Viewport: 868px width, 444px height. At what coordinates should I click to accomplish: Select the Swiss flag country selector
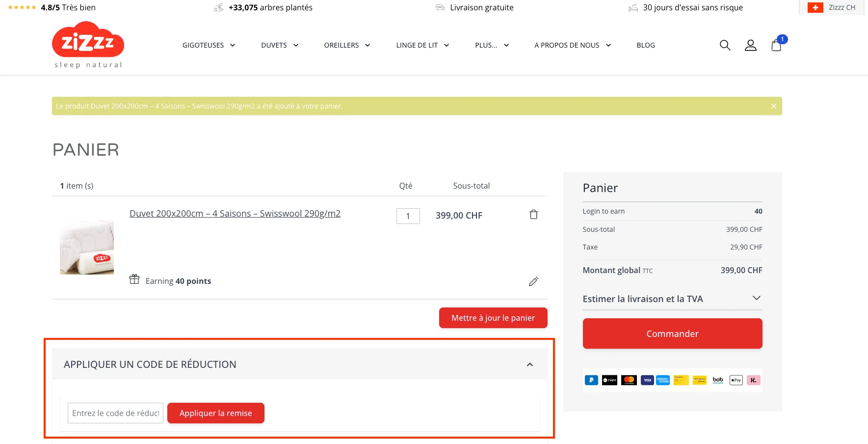click(815, 7)
